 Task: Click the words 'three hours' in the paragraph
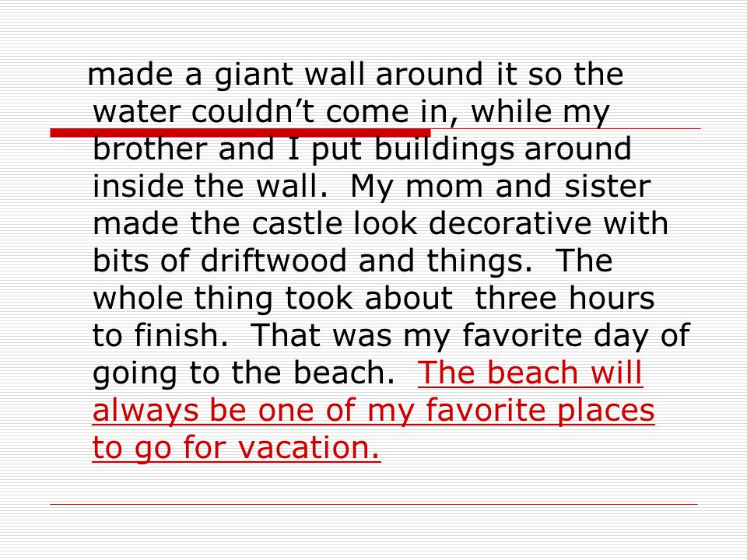(565, 298)
